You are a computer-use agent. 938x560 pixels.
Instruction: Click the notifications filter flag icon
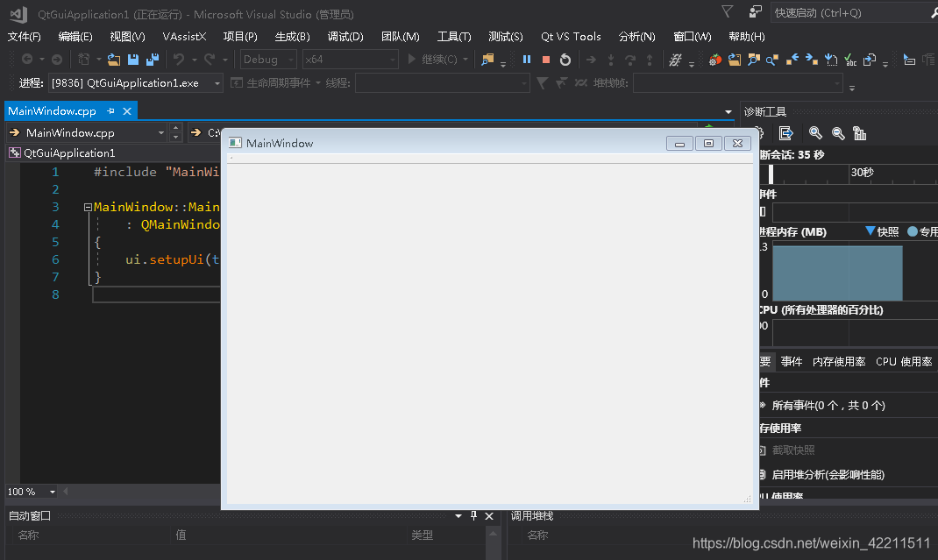(x=728, y=12)
